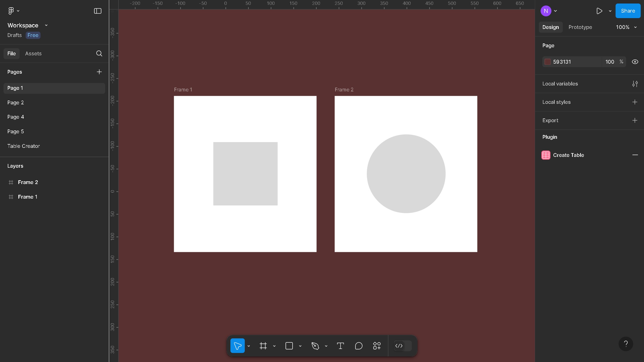Select the Text tool
644x362 pixels.
point(340,346)
